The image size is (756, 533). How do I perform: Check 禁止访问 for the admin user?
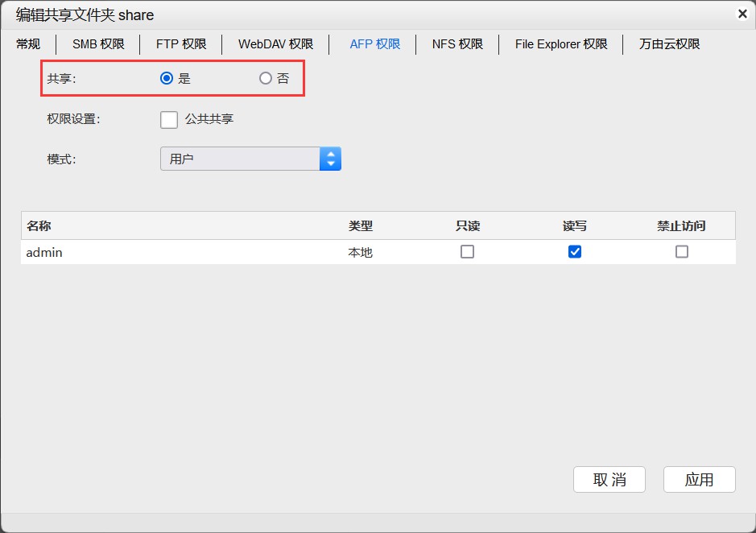pos(682,252)
